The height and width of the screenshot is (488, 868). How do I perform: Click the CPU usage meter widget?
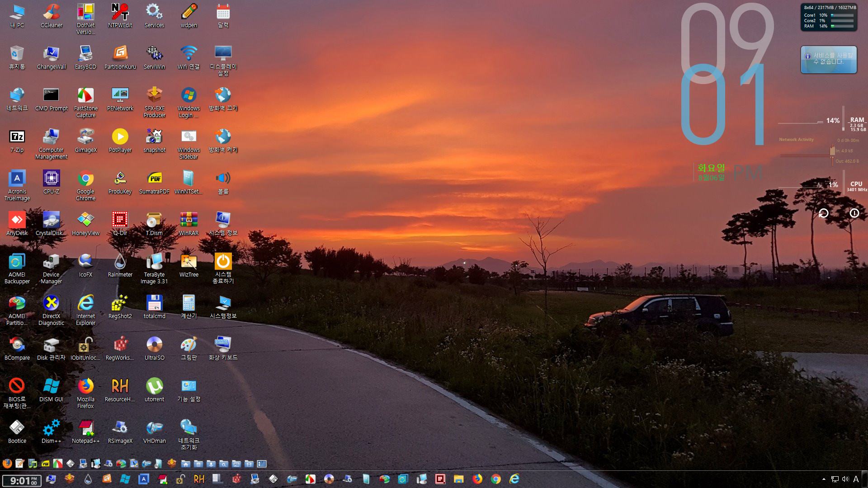coord(822,185)
